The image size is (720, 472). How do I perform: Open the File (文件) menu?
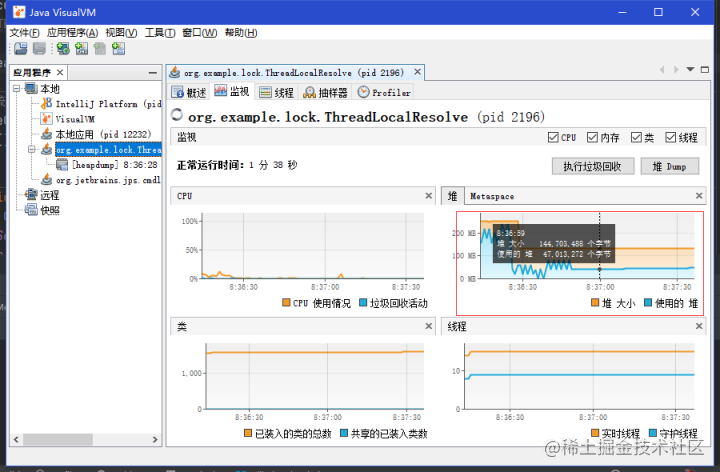coord(24,33)
